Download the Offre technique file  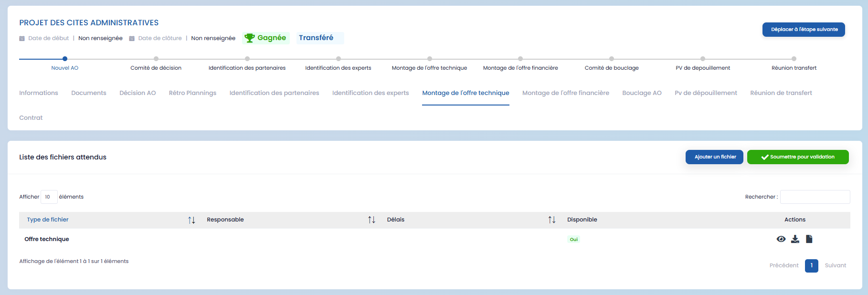click(795, 239)
